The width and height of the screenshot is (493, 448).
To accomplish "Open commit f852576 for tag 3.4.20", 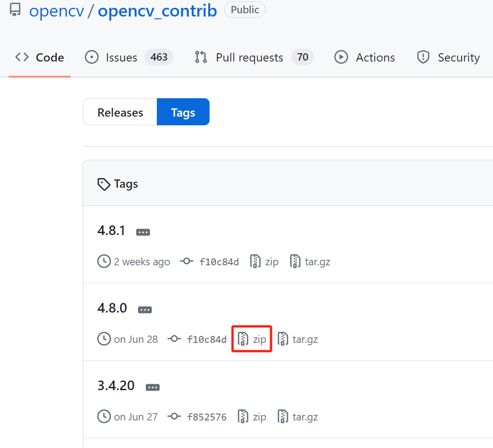I will coord(206,417).
